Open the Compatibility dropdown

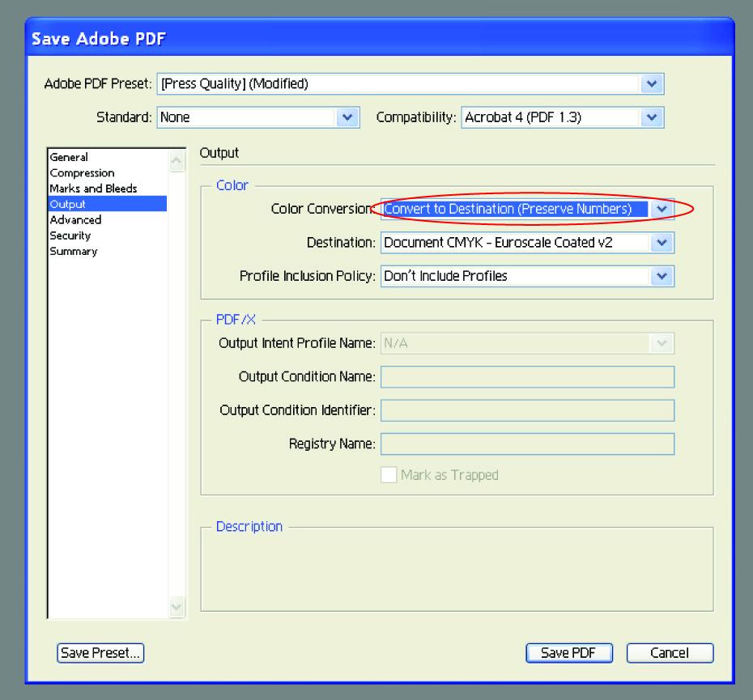[x=563, y=117]
